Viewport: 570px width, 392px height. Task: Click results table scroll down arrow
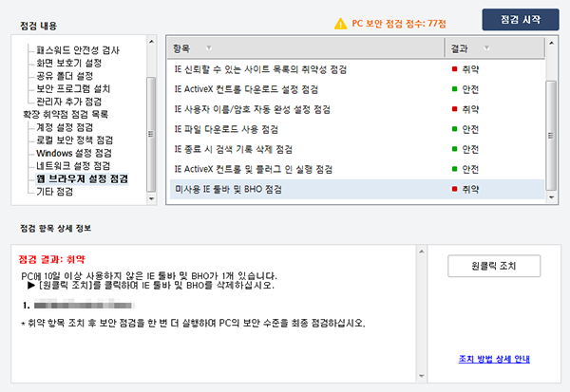point(551,197)
